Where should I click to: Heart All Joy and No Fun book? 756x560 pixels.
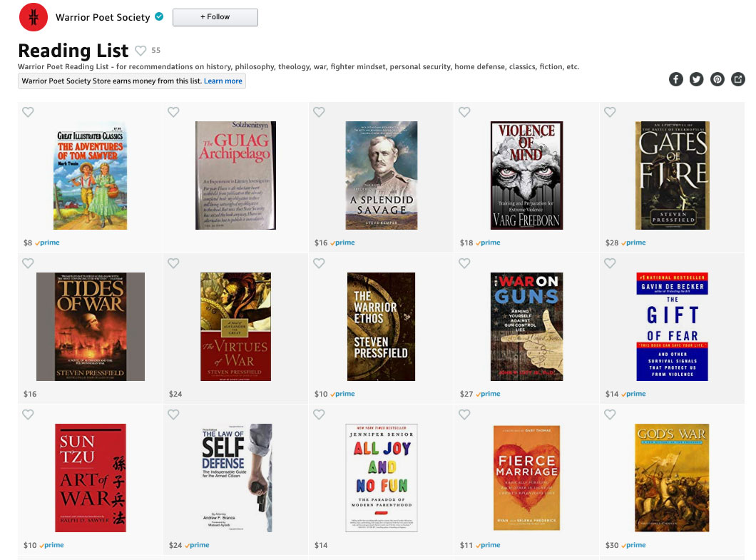coord(319,414)
